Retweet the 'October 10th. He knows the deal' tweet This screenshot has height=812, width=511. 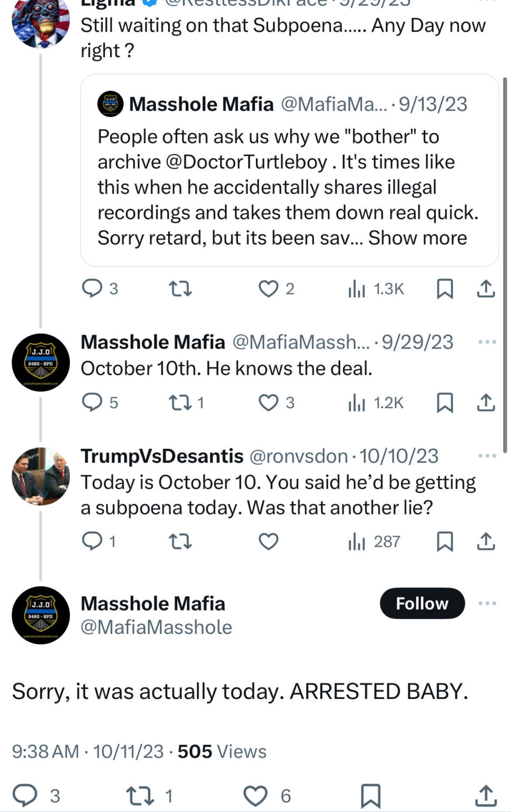180,403
